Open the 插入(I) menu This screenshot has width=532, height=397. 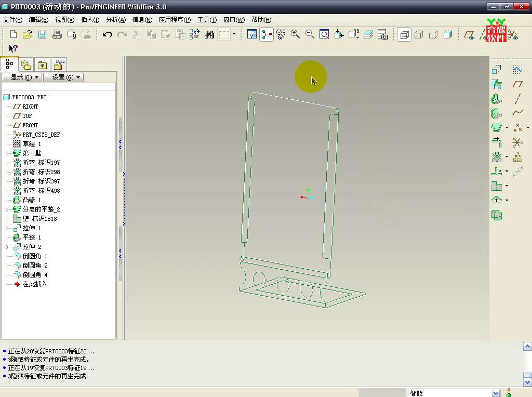[90, 20]
